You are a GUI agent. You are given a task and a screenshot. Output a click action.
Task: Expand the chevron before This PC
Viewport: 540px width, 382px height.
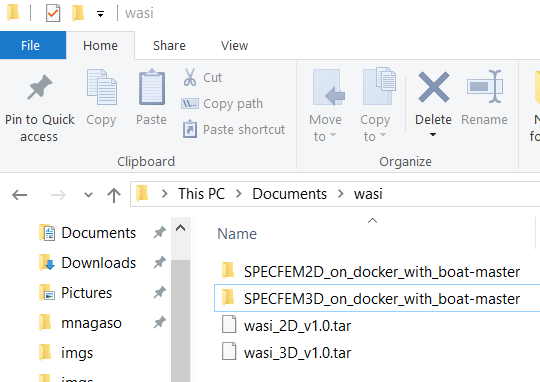[165, 194]
